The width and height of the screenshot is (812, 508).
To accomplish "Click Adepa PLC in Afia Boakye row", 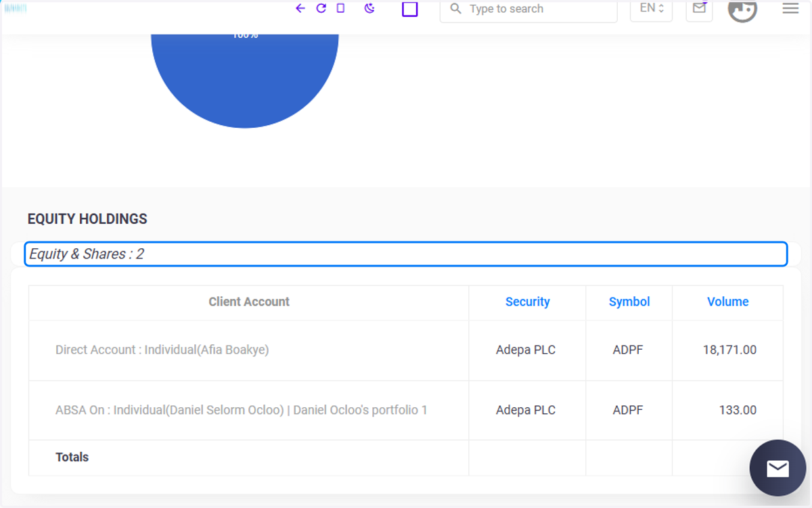I will pos(526,350).
